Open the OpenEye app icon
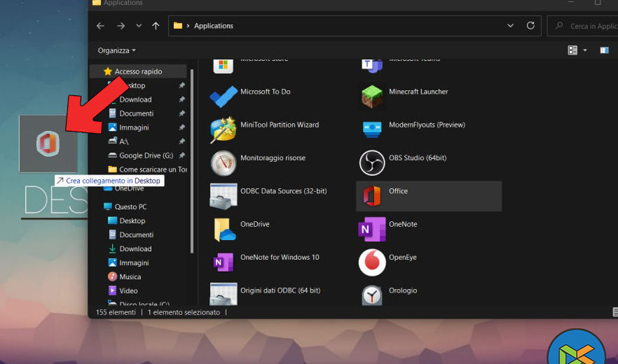 (372, 262)
